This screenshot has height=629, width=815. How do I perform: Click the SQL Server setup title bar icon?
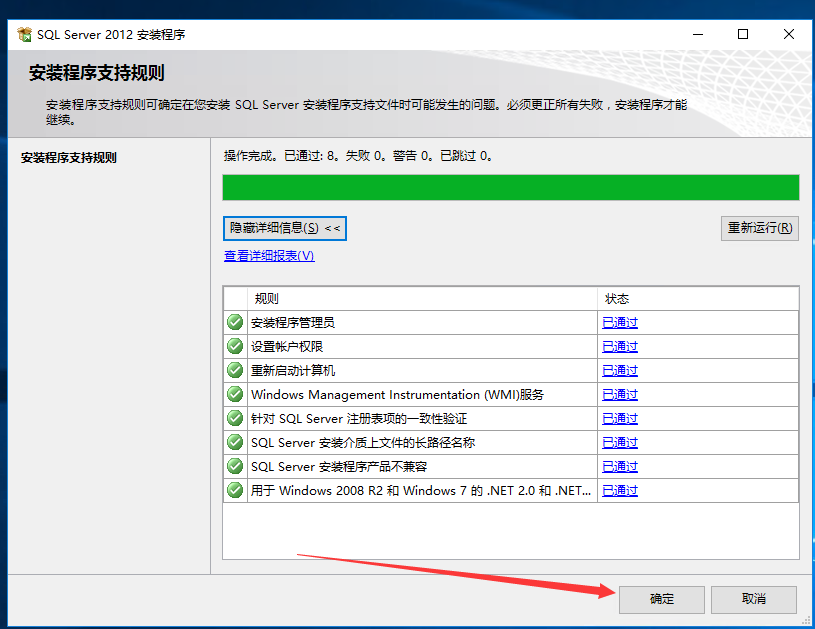[24, 34]
